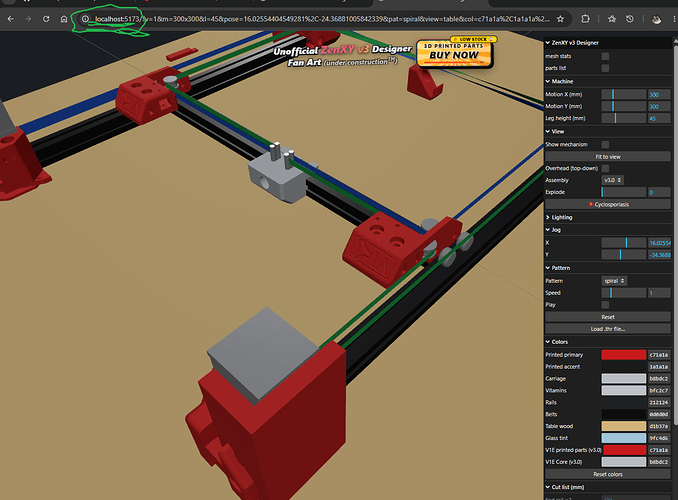
Task: Click the Leg height value field
Action: [659, 118]
